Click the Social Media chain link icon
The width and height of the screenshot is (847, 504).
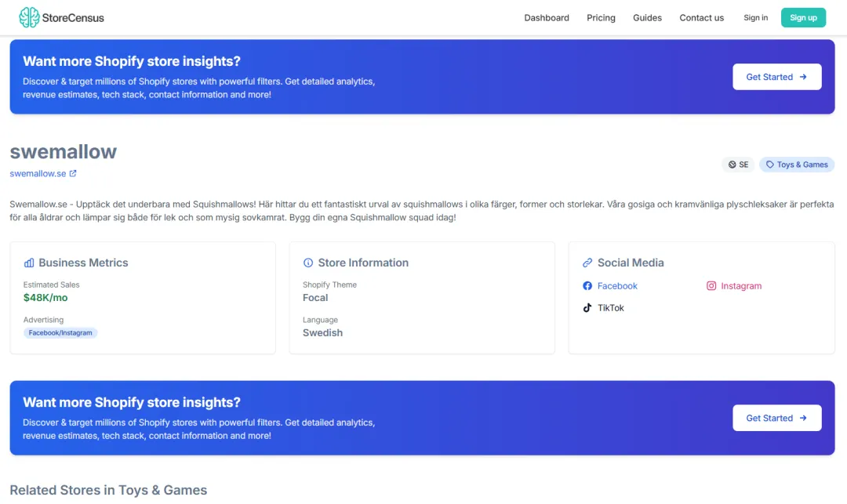pyautogui.click(x=587, y=263)
